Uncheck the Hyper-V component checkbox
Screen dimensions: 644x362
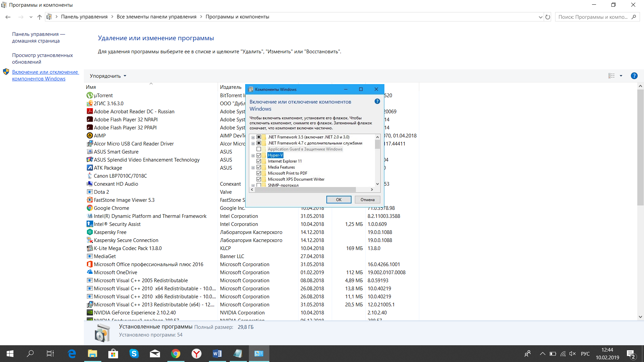point(259,155)
